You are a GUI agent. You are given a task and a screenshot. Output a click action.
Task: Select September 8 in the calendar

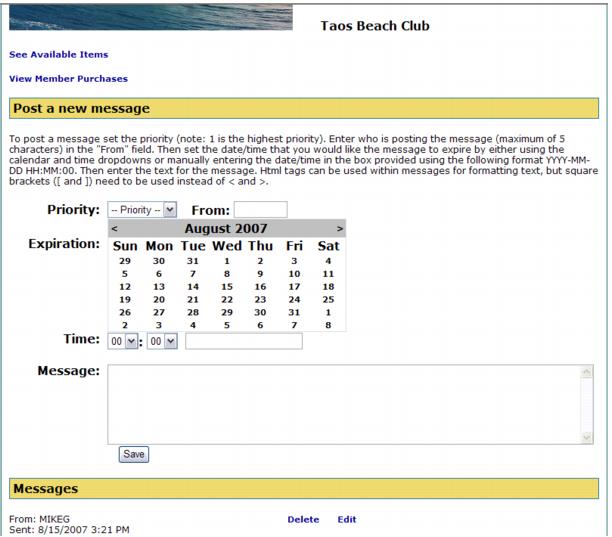329,325
